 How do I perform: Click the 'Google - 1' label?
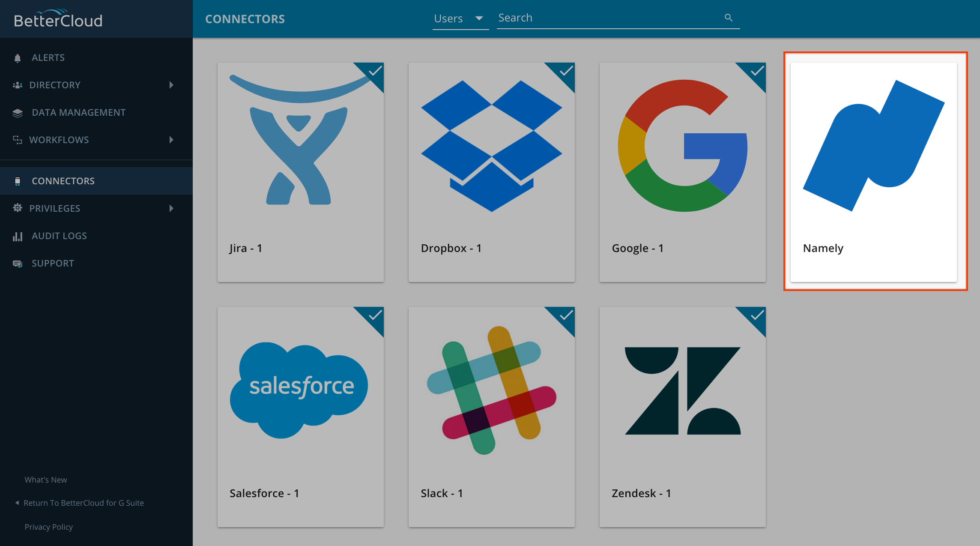(638, 249)
